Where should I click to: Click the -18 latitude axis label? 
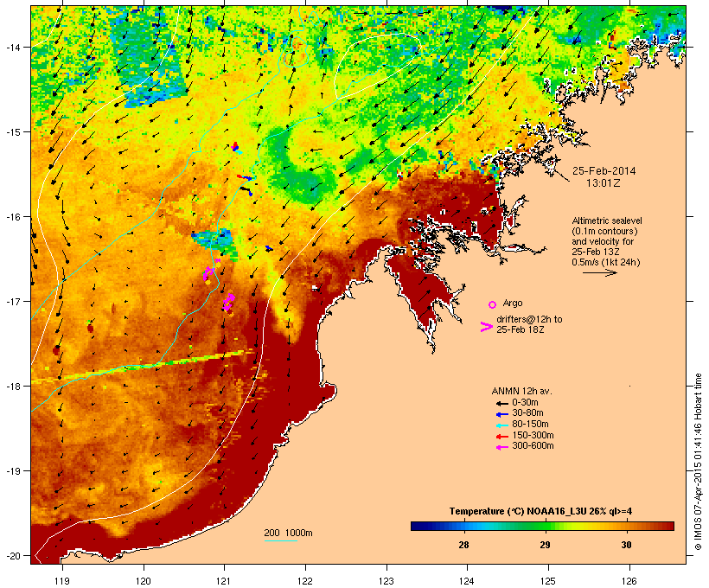click(x=12, y=387)
